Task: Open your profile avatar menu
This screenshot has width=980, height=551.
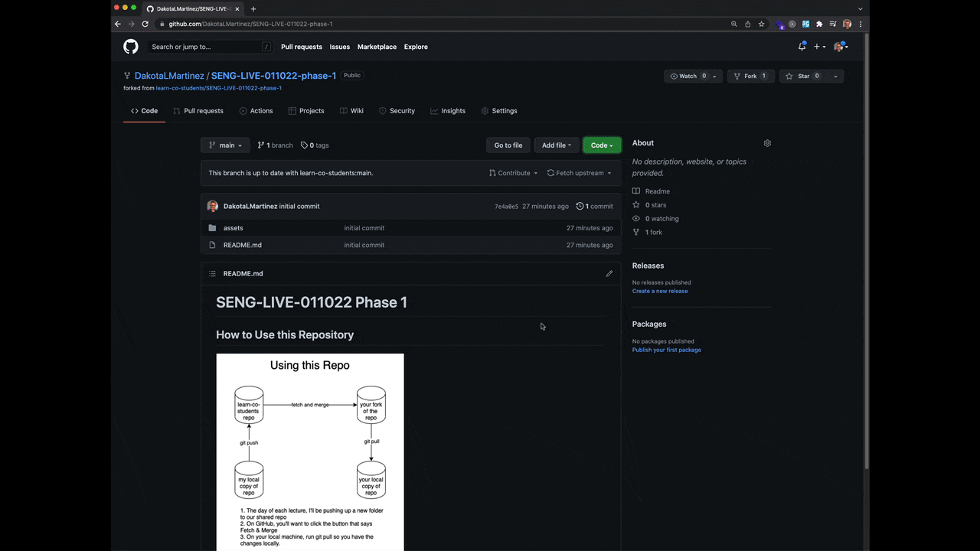Action: tap(838, 47)
